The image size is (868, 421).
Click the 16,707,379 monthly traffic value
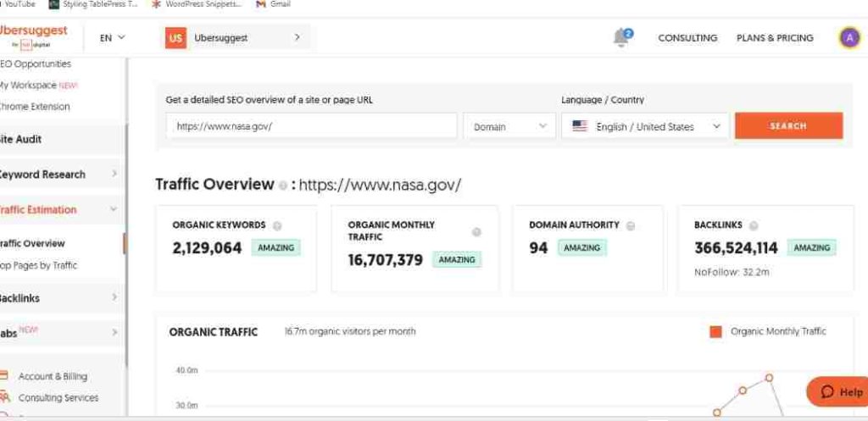[386, 259]
